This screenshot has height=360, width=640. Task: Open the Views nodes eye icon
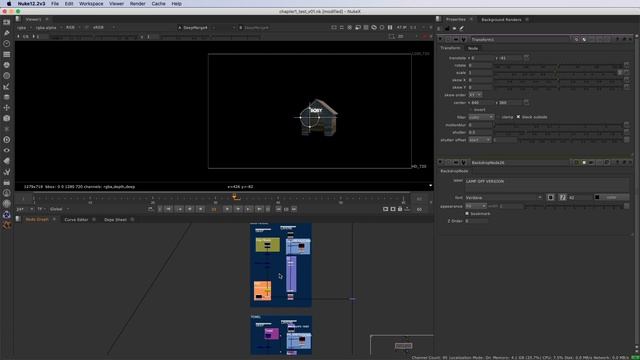pos(7,150)
